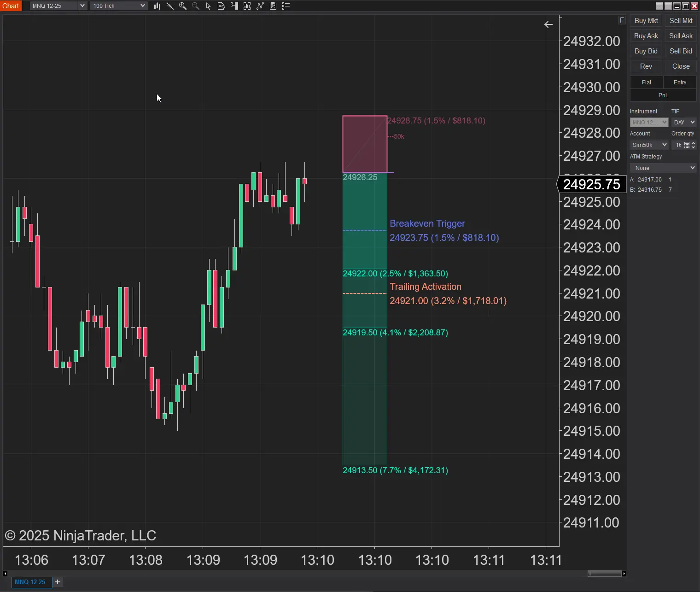Open the Data Box via document icon
Screen dimensions: 700x592
coord(222,6)
